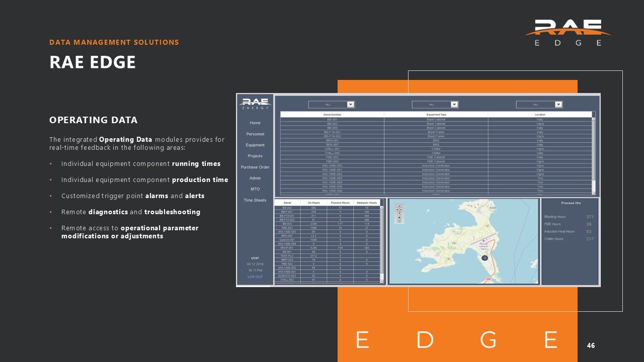644x362 pixels.
Task: Click the Process Hrs panel title
Action: coord(571,203)
